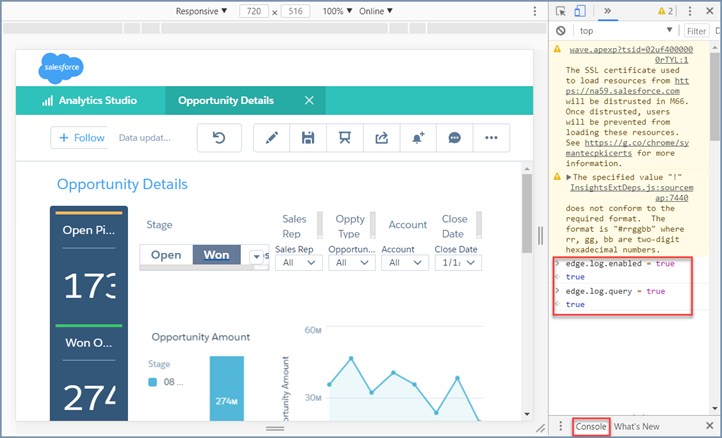The height and width of the screenshot is (438, 722).
Task: Click the pencil edit icon
Action: pyautogui.click(x=272, y=138)
